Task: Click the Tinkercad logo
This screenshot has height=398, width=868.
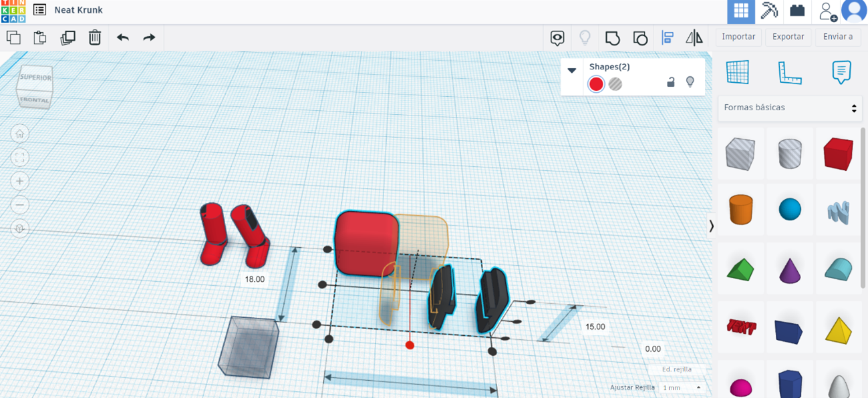Action: pyautogui.click(x=13, y=11)
